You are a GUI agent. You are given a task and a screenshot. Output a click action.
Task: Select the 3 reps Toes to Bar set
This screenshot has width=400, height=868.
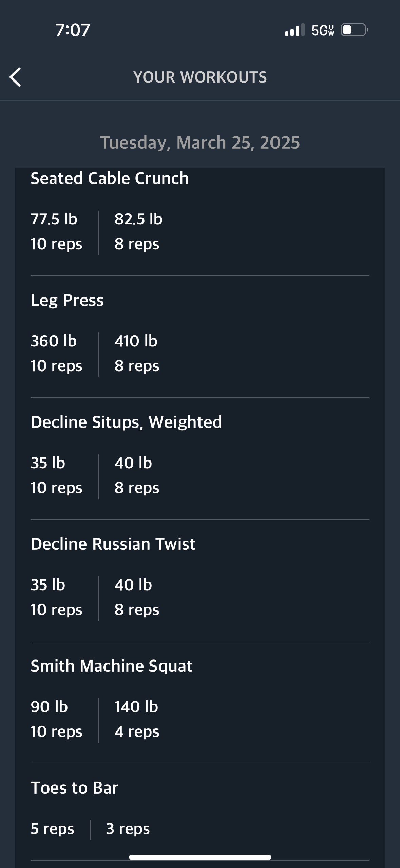(x=128, y=829)
